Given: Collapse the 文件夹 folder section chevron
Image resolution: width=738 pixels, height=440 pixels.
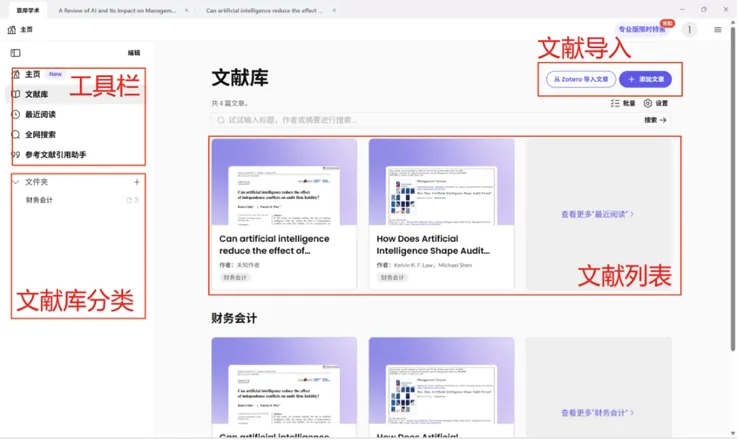Looking at the screenshot, I should (16, 182).
